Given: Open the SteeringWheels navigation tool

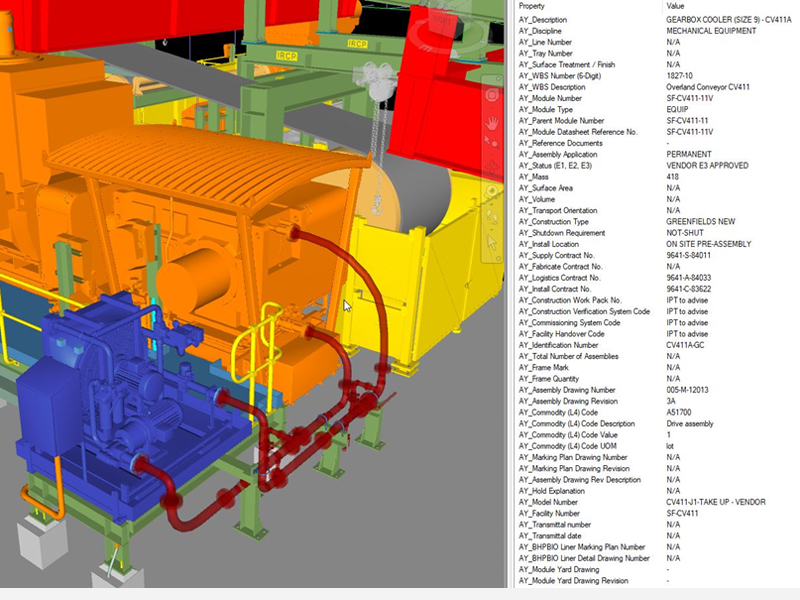Looking at the screenshot, I should (x=491, y=95).
